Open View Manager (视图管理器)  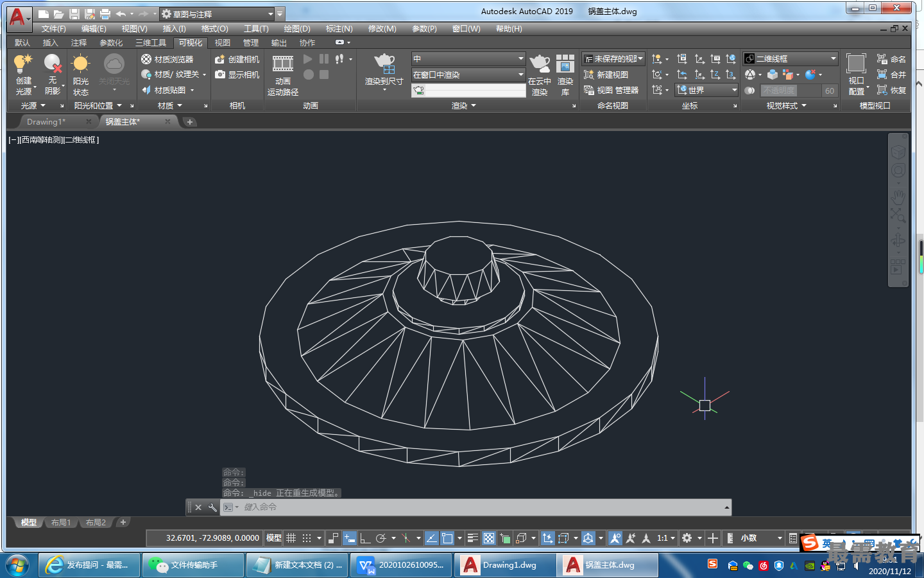coord(611,90)
